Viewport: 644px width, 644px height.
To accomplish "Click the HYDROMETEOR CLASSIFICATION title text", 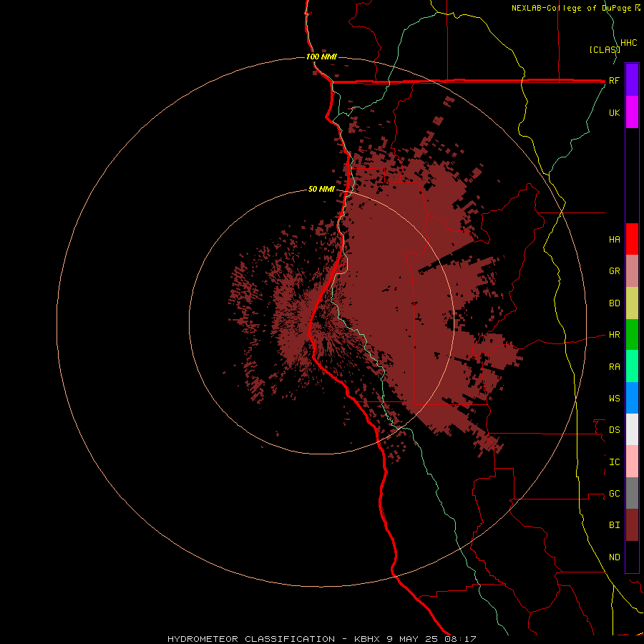I will (251, 639).
